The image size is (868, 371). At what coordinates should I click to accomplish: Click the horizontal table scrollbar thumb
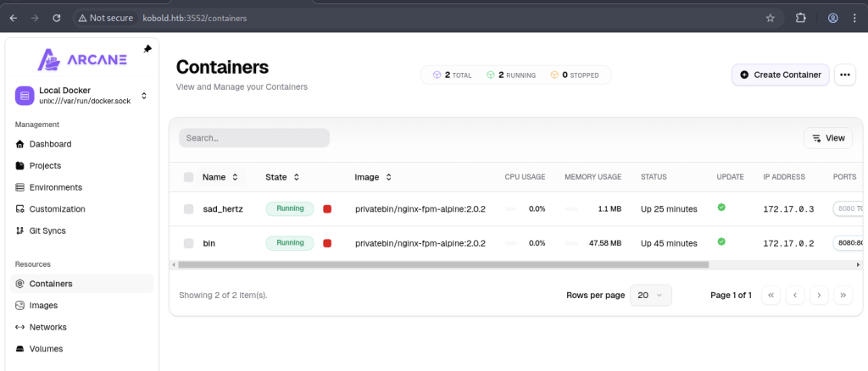coord(443,265)
